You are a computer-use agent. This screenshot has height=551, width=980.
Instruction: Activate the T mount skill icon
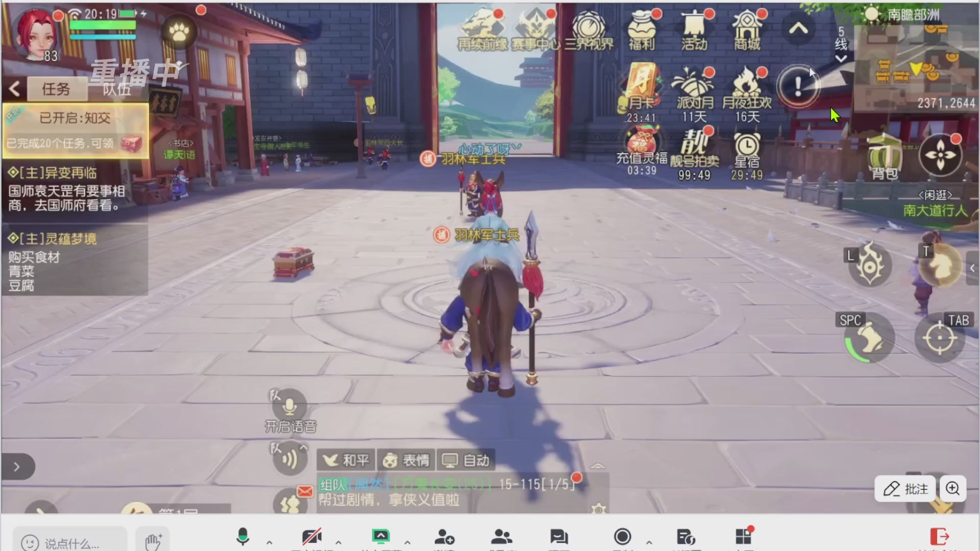tap(940, 264)
